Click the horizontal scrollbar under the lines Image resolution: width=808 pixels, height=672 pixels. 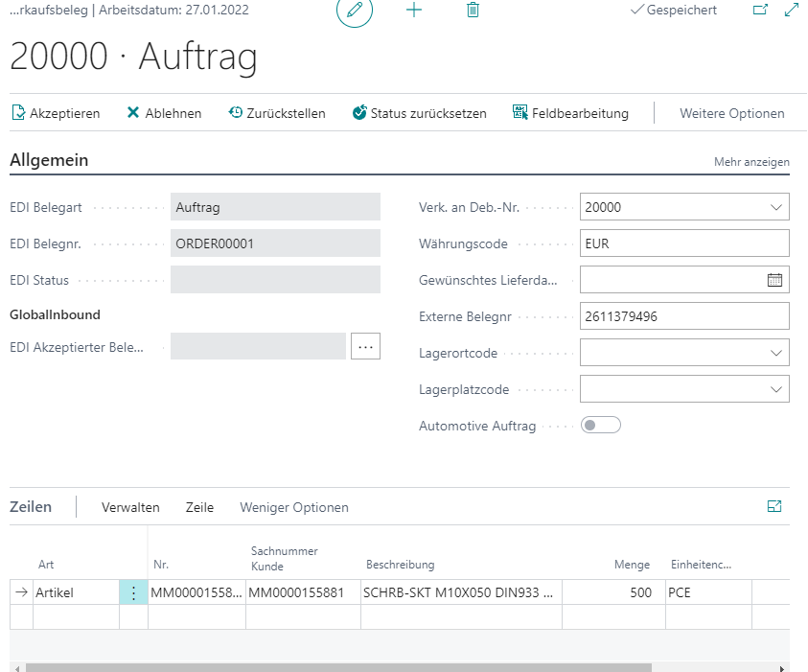pos(337,667)
